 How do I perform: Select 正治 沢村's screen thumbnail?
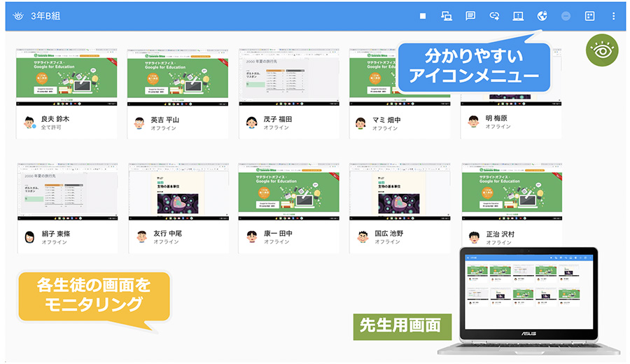coord(511,192)
